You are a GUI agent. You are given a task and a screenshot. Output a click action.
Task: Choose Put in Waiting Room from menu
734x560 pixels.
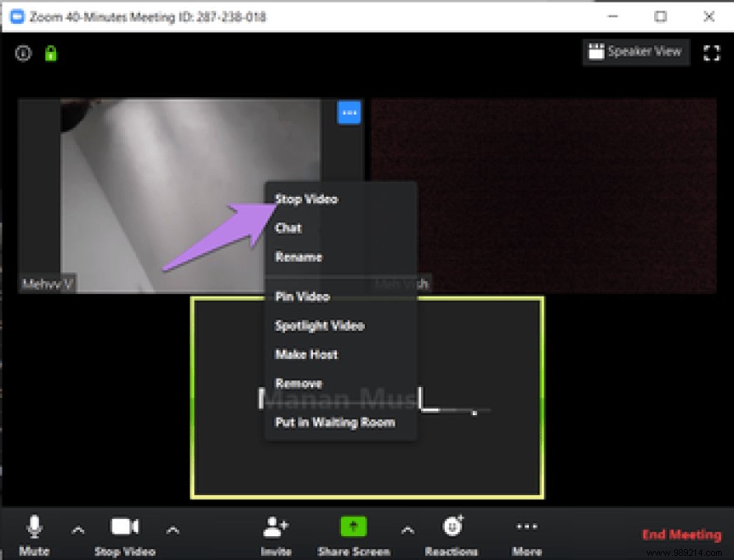[336, 422]
